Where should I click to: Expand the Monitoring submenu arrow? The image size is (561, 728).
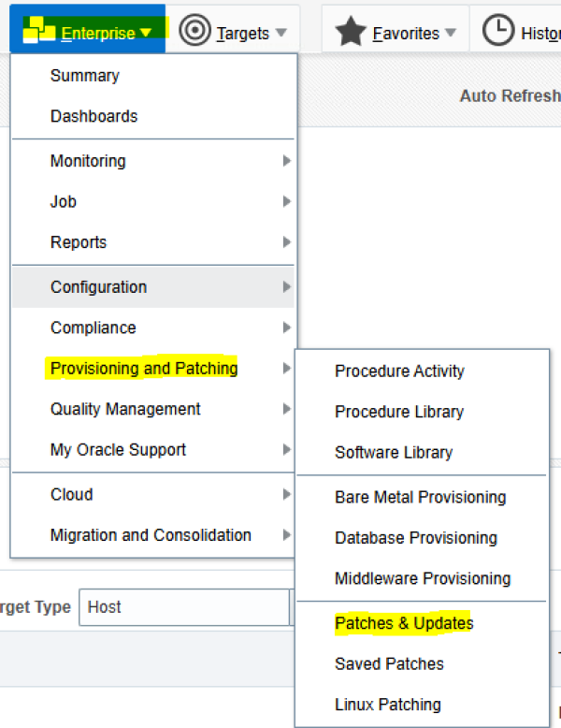[286, 161]
